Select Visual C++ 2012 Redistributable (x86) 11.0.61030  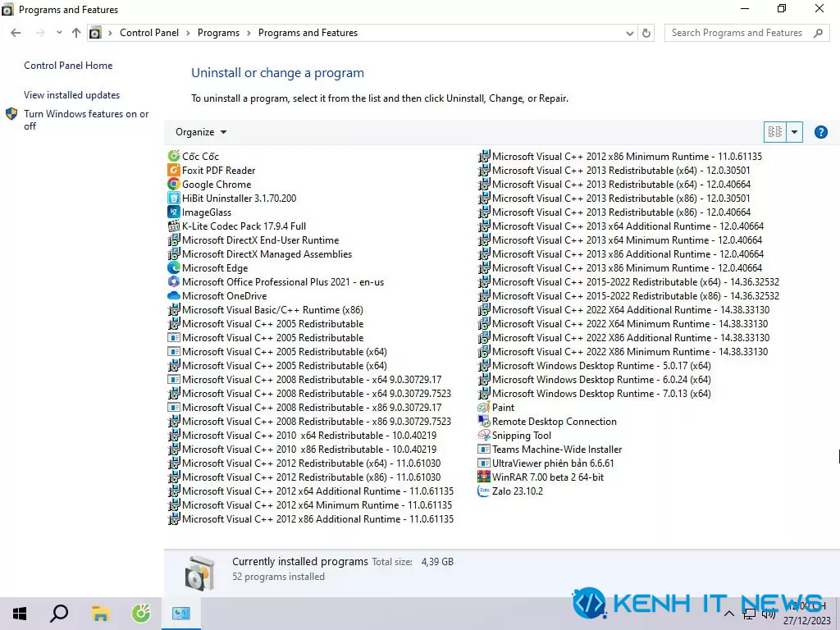tap(304, 477)
